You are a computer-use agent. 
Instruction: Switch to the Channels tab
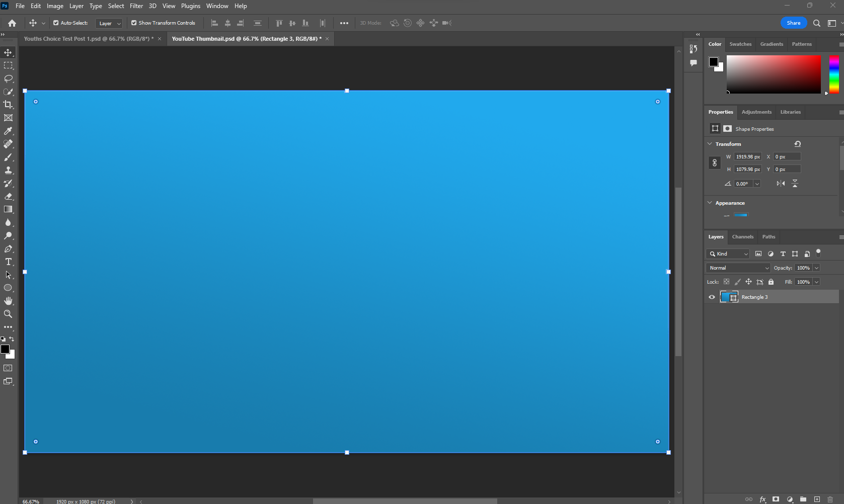742,237
